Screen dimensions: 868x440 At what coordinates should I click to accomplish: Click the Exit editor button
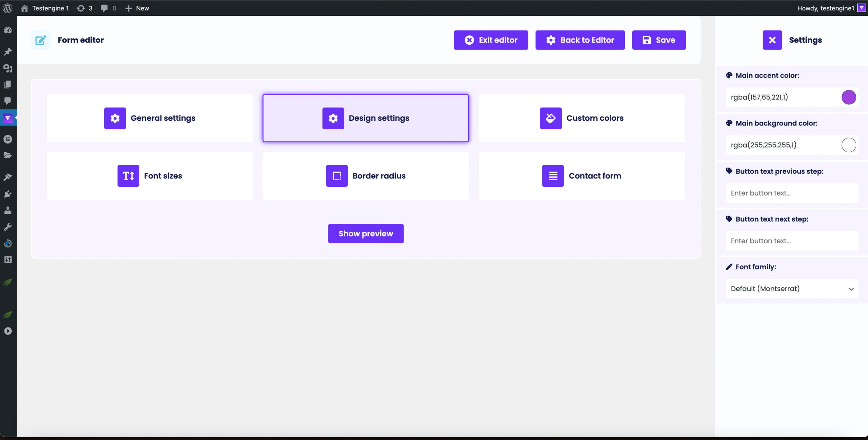pyautogui.click(x=491, y=40)
